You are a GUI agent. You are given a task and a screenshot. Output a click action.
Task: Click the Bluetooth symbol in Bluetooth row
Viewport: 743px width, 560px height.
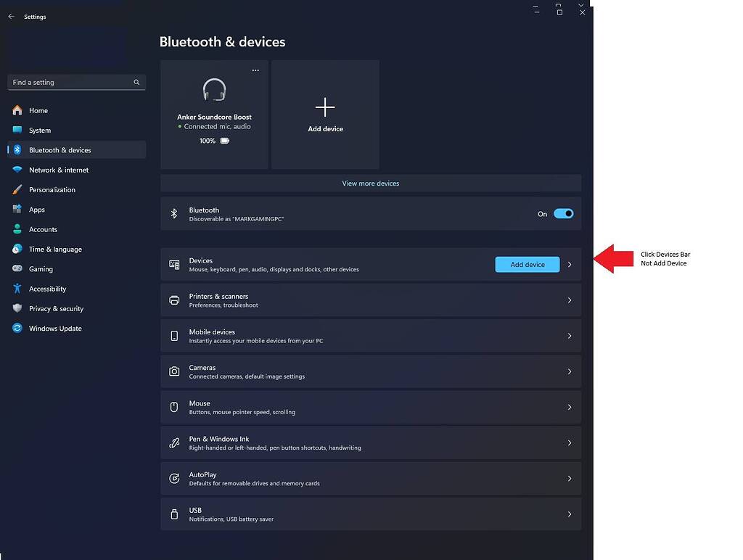click(x=174, y=214)
